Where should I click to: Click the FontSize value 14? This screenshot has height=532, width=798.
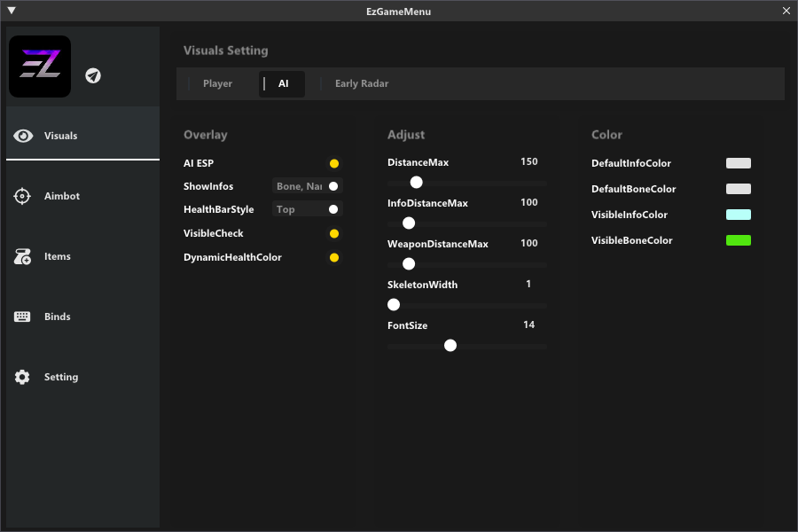[x=528, y=325]
